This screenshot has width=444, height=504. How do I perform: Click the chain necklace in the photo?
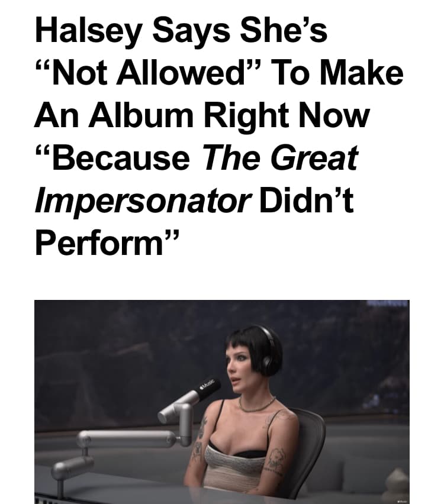click(x=256, y=405)
